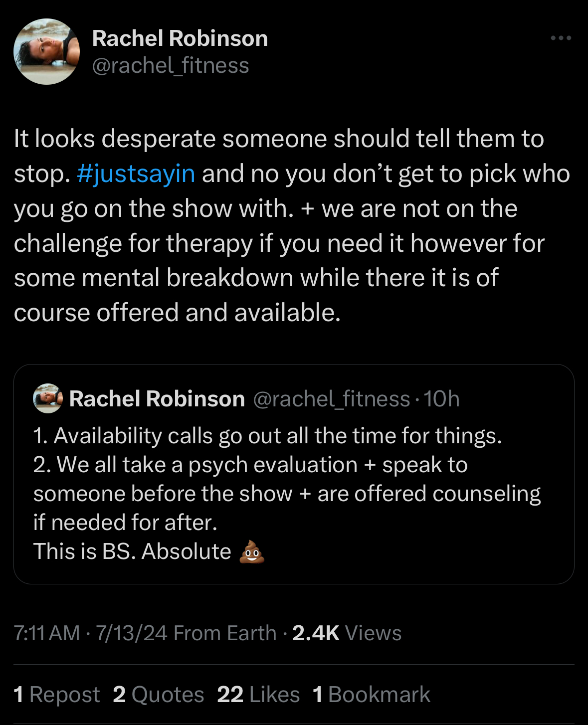The width and height of the screenshot is (588, 725).
Task: Open the quoted tweet card
Action: (x=294, y=474)
